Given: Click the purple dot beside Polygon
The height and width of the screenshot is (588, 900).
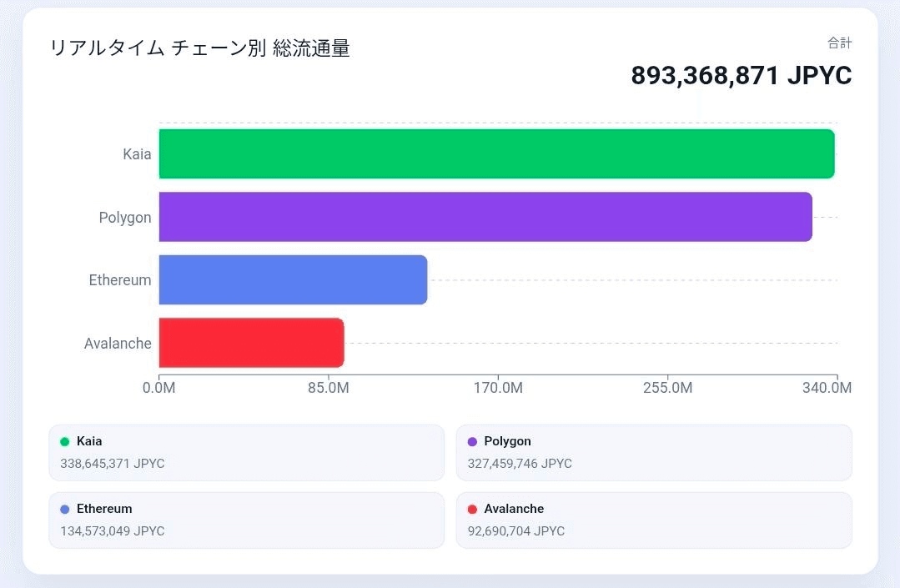Looking at the screenshot, I should (472, 442).
